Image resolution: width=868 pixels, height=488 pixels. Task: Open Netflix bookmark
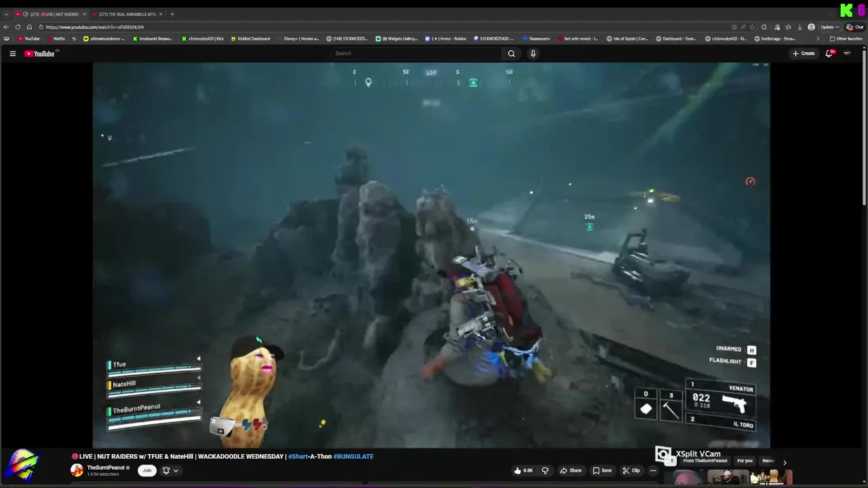[x=55, y=39]
